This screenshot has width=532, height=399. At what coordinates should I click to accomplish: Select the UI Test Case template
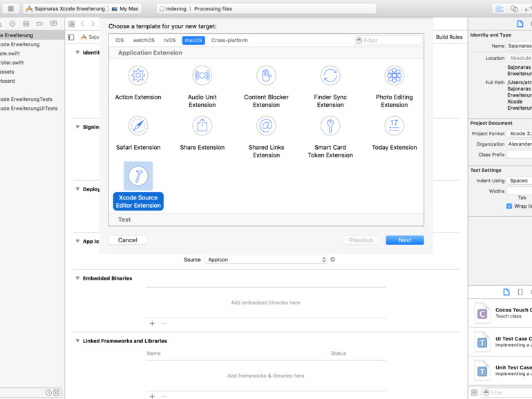tap(500, 342)
